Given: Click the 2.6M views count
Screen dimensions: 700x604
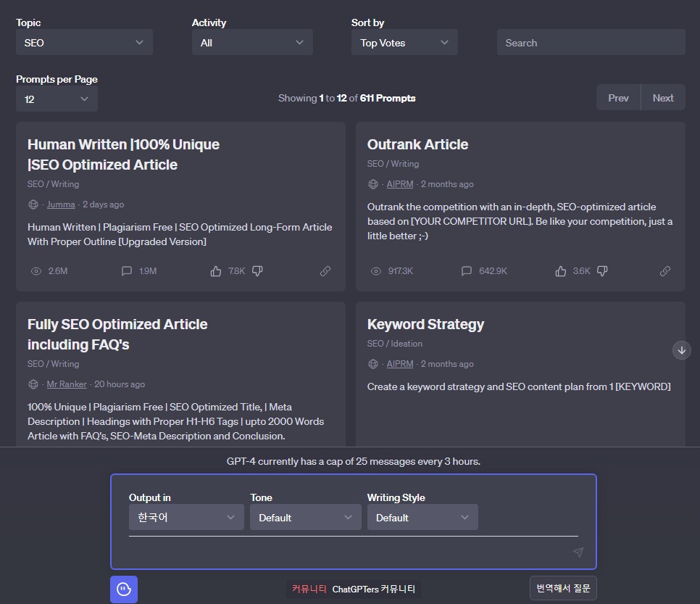Looking at the screenshot, I should 58,271.
